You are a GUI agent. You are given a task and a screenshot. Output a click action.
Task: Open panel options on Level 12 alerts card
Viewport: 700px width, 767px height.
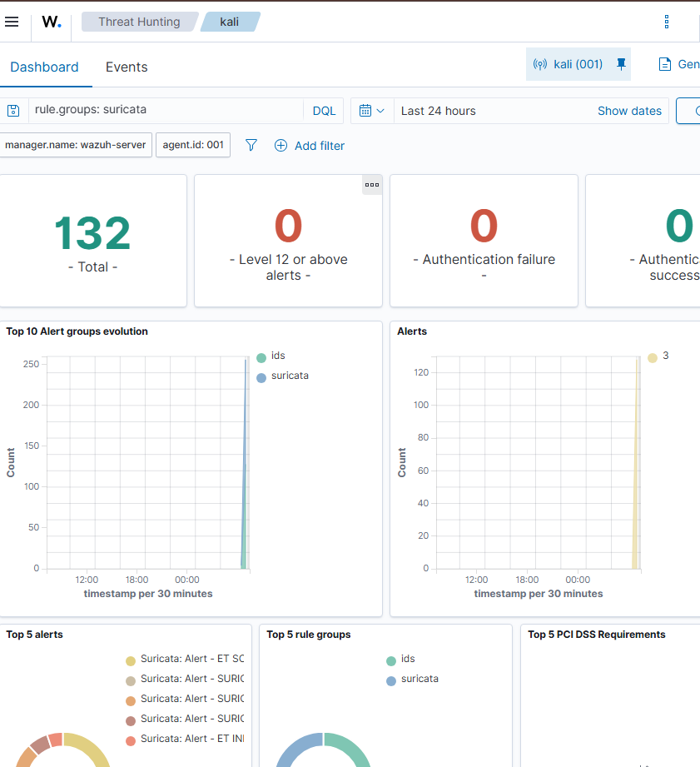(372, 185)
